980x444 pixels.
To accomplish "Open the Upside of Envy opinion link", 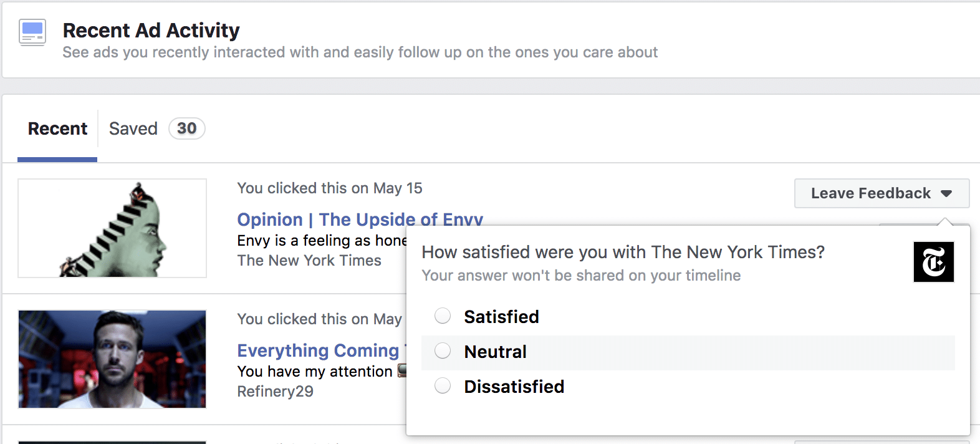I will point(360,220).
